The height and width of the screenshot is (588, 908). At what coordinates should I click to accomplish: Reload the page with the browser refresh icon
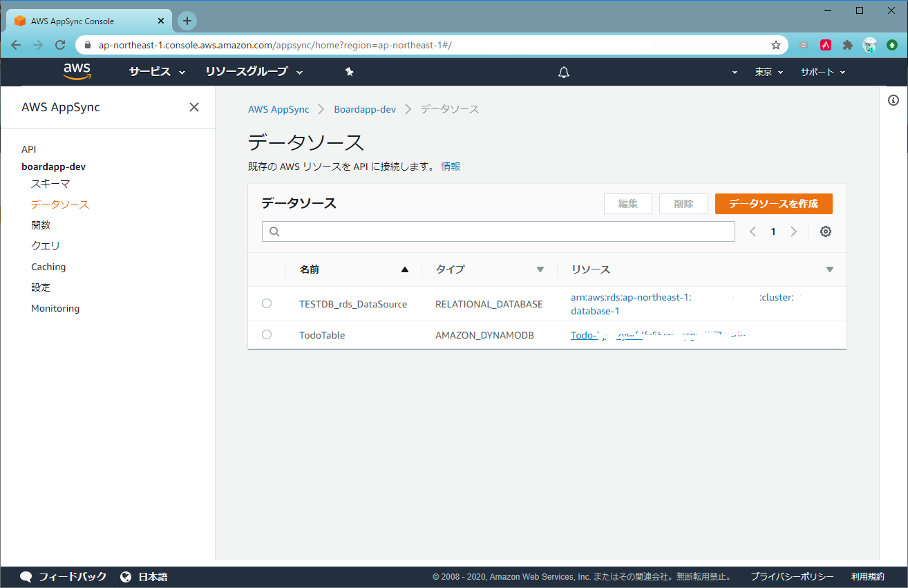pyautogui.click(x=60, y=45)
